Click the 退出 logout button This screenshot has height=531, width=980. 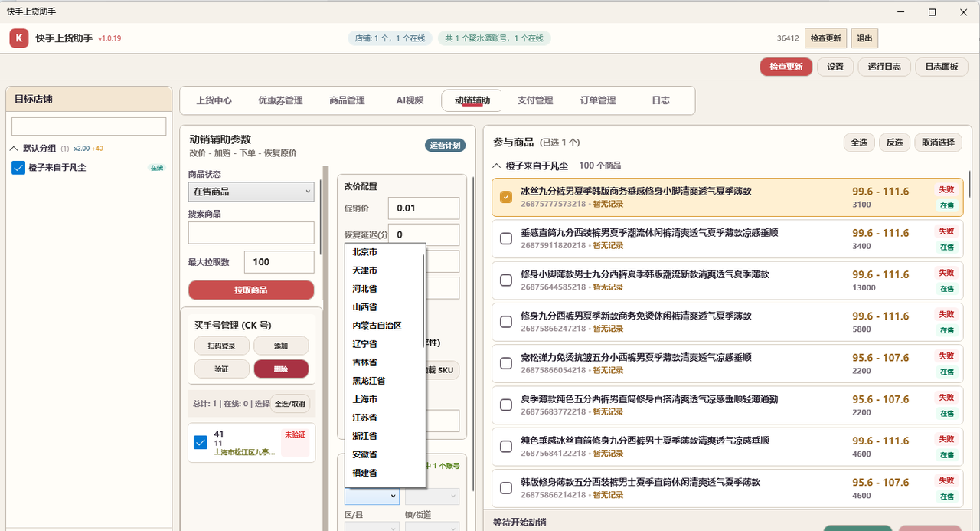[x=864, y=38]
